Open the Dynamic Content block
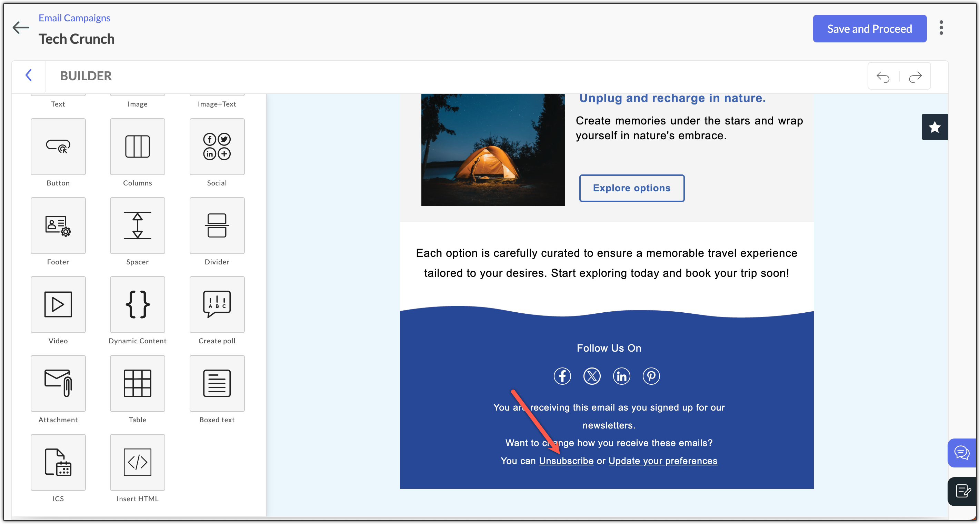980x524 pixels. tap(137, 304)
